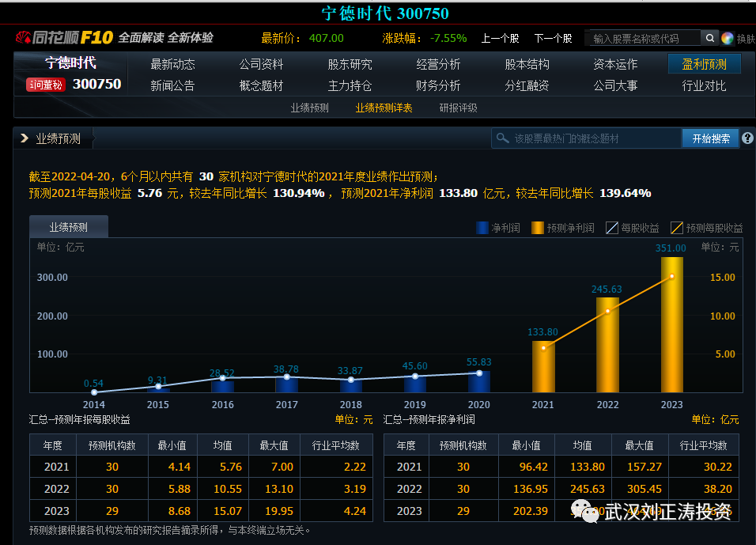Click the 2023 forecast bar 351.00
The image size is (756, 545).
pyautogui.click(x=671, y=324)
